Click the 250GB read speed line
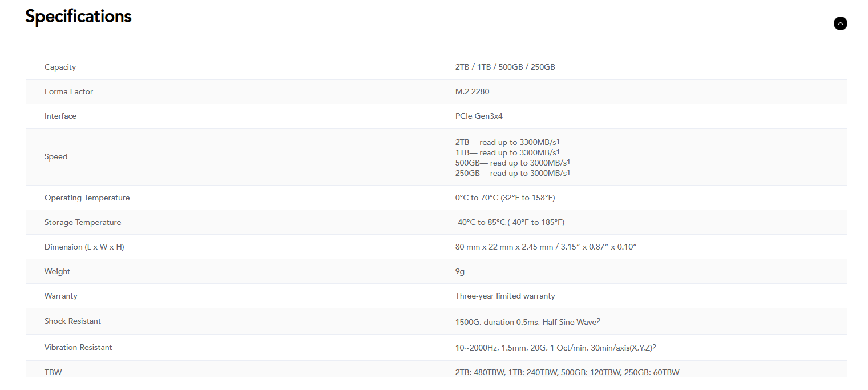 tap(512, 173)
